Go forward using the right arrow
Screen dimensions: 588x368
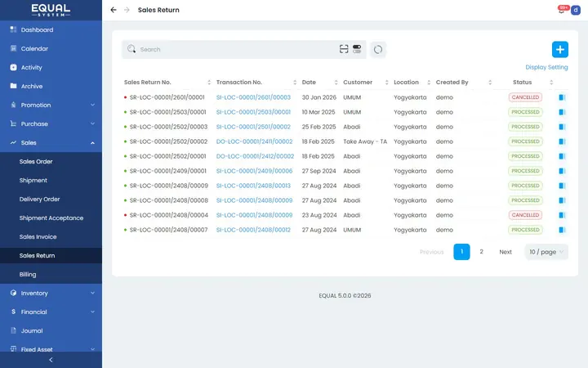[x=127, y=10]
